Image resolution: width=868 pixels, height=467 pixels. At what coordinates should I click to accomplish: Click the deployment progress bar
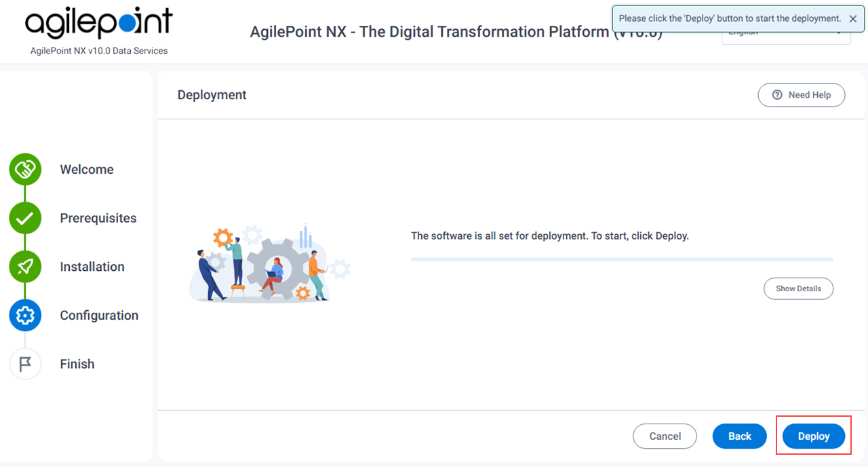(622, 259)
